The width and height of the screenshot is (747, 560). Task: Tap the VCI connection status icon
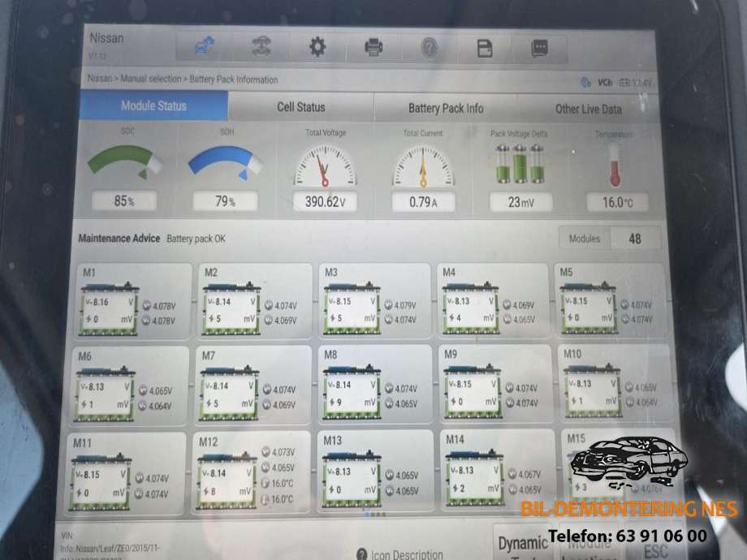tap(585, 83)
